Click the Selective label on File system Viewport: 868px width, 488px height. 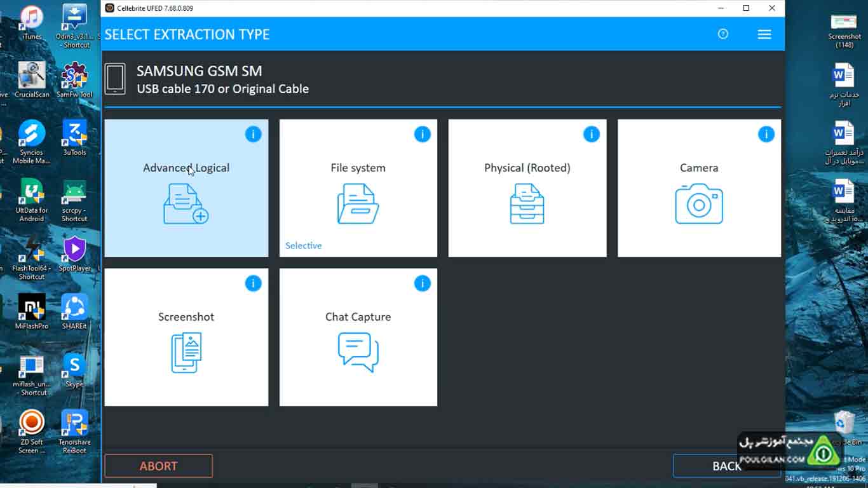coord(304,246)
